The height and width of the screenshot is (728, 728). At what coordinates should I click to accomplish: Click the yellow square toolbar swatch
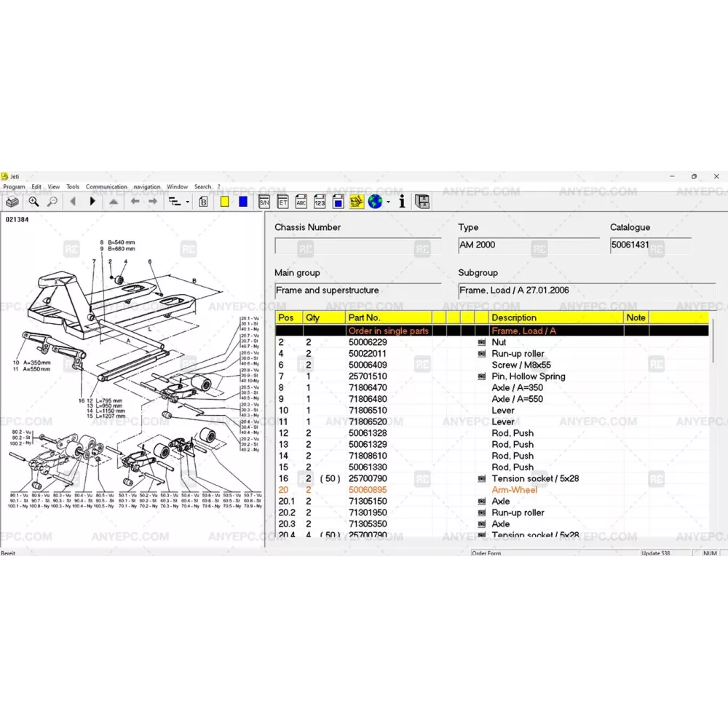[225, 202]
